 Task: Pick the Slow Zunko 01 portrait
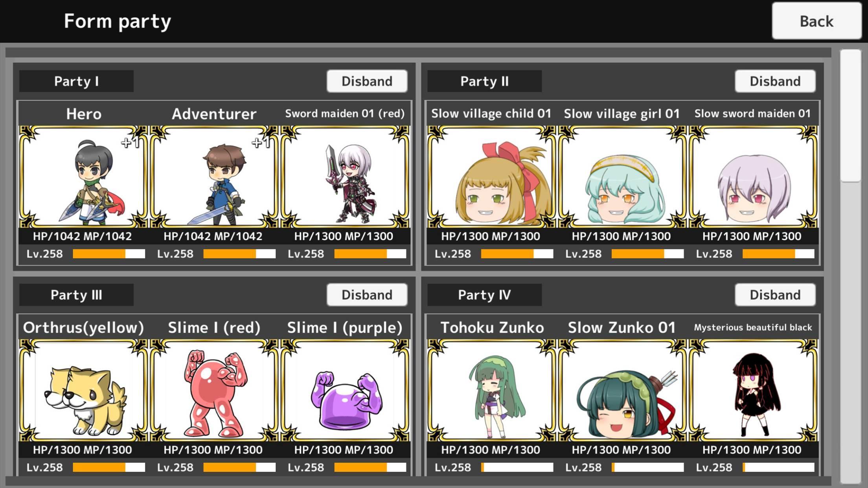(x=622, y=391)
